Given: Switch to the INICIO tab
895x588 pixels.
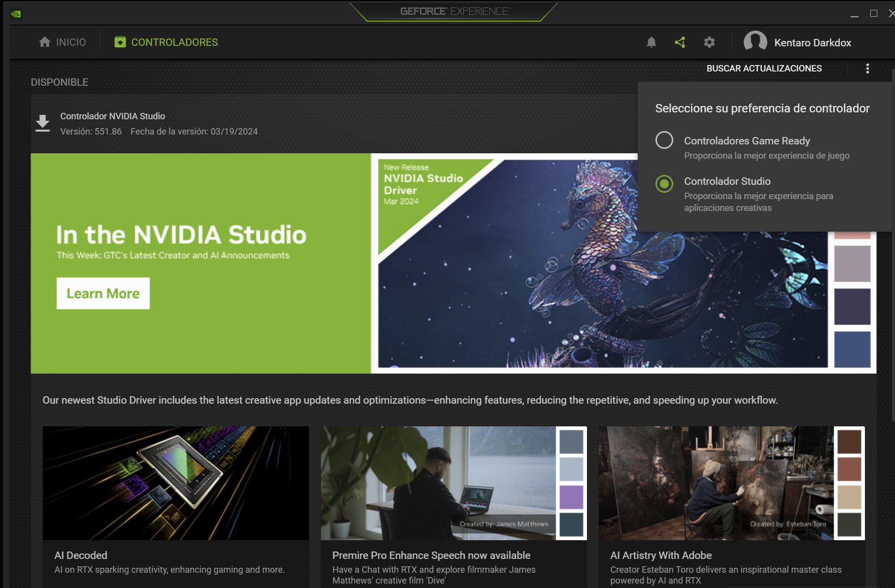Looking at the screenshot, I should tap(62, 42).
